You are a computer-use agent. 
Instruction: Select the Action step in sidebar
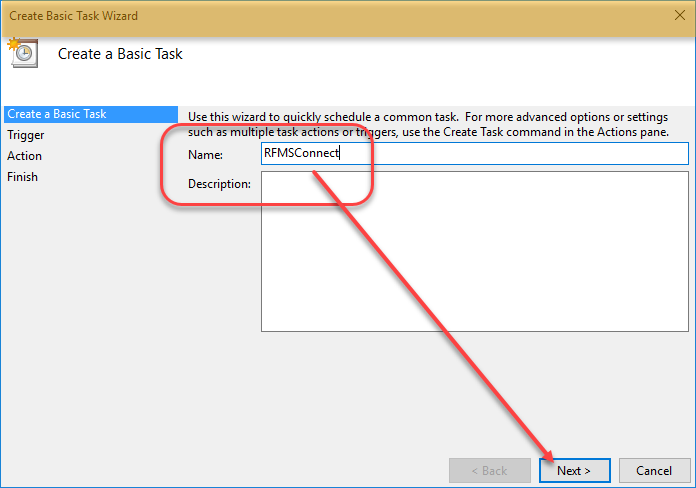pos(24,156)
